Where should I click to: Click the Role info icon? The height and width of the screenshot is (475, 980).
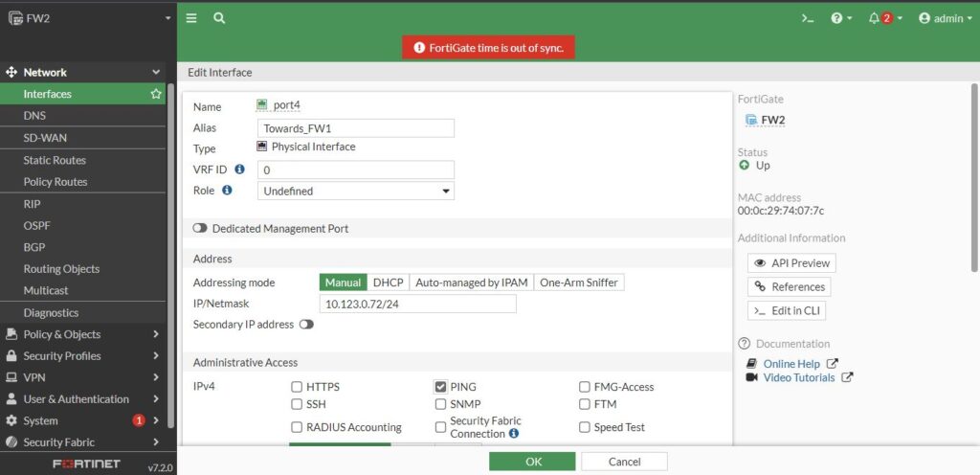click(x=228, y=191)
